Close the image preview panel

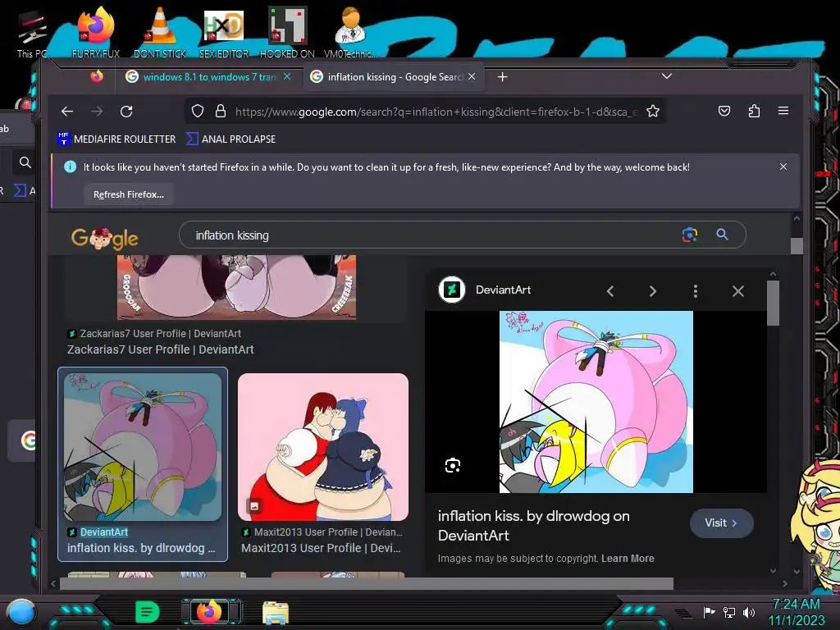pos(738,291)
